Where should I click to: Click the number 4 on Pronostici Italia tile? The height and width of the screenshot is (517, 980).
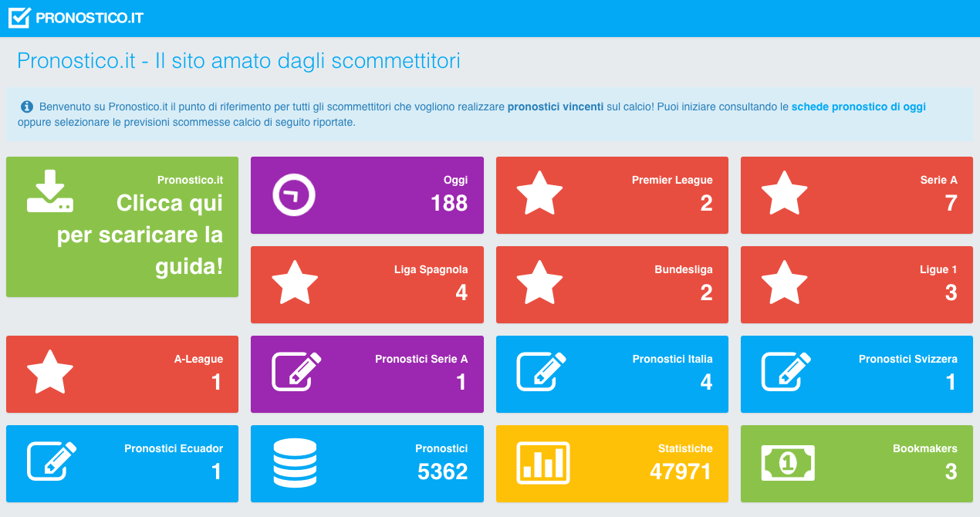(707, 382)
